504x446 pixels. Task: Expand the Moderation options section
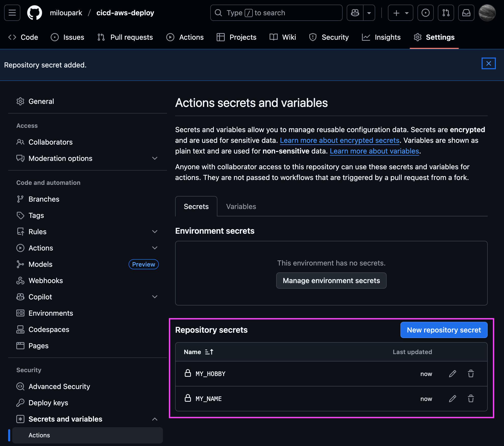coord(155,158)
